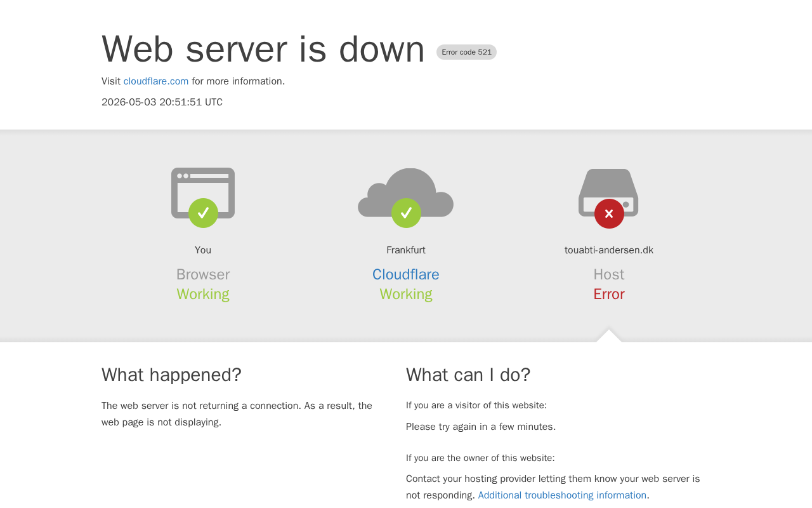Click the browser window icon above You

point(203,193)
